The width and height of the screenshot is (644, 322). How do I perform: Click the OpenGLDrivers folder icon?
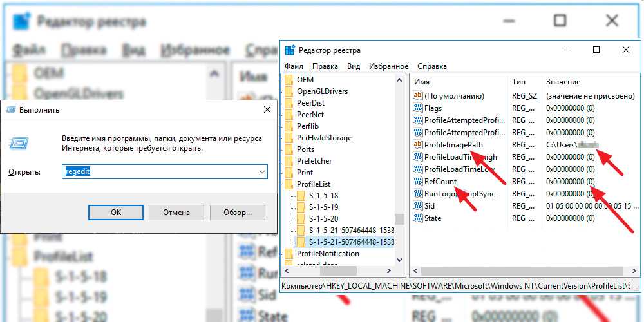pos(289,91)
